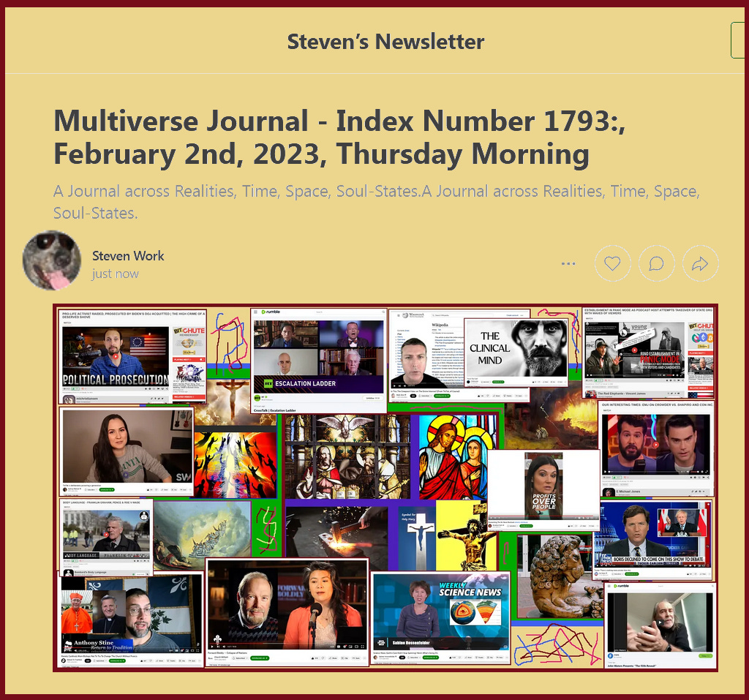Click the 'just now' timestamp
Image resolution: width=749 pixels, height=700 pixels.
pos(115,274)
